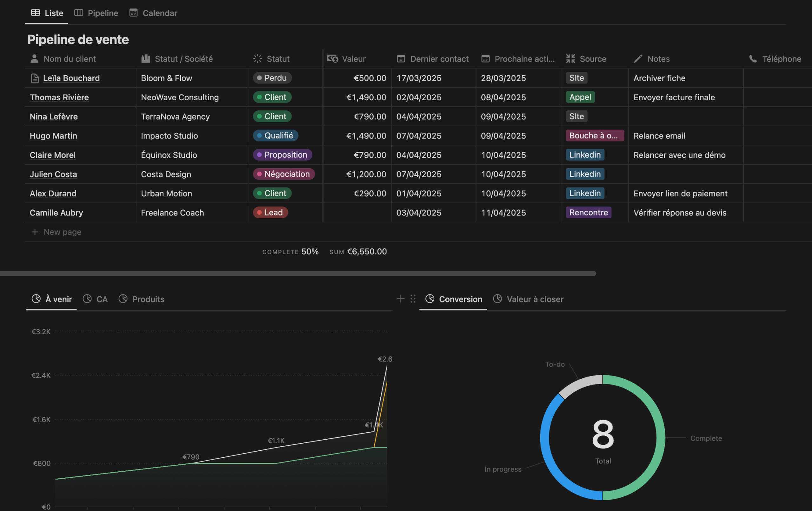This screenshot has width=812, height=511.
Task: Click the horizontal table scrollbar
Action: click(298, 274)
